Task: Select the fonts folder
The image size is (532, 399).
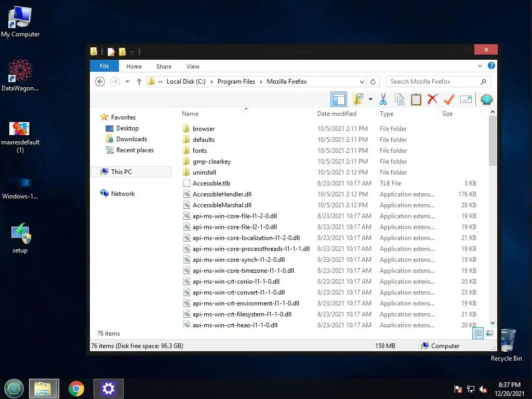Action: [199, 150]
